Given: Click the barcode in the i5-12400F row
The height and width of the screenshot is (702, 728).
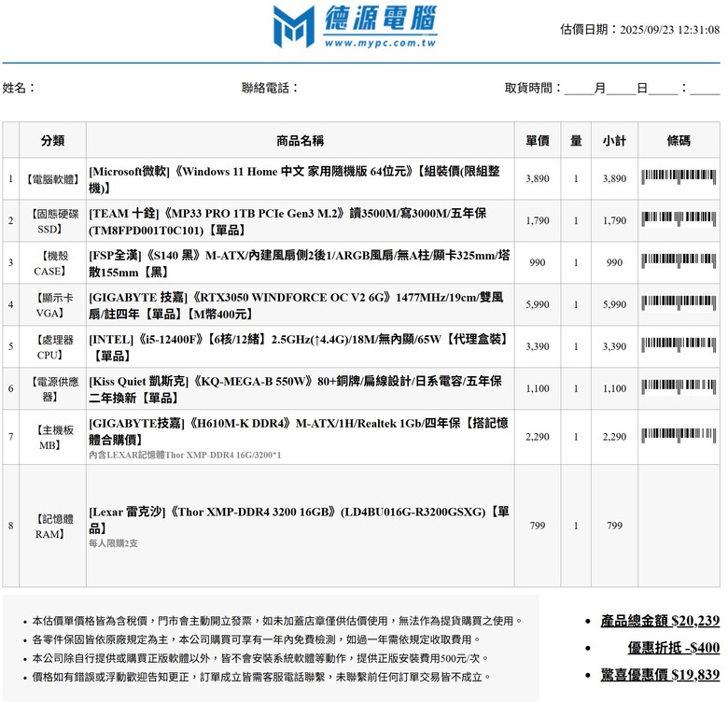Looking at the screenshot, I should [679, 345].
